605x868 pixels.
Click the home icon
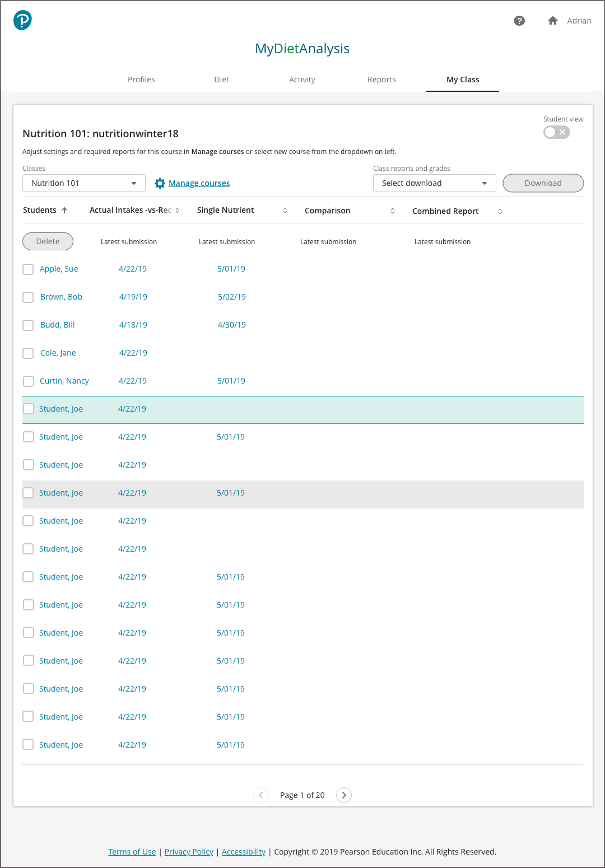click(552, 21)
